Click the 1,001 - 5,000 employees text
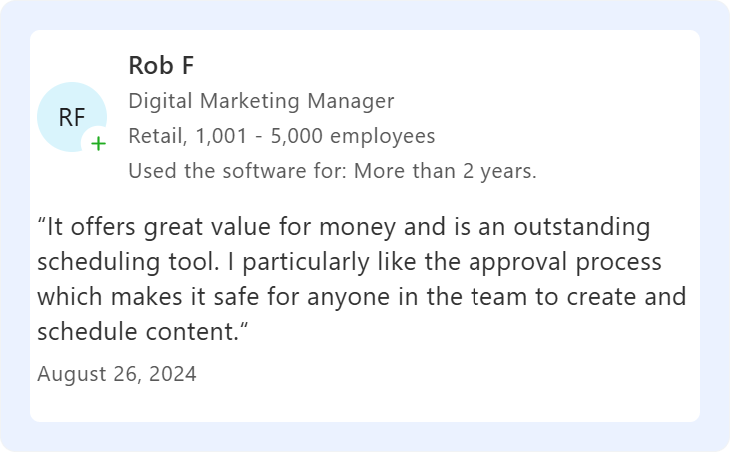The width and height of the screenshot is (730, 452). pos(315,136)
